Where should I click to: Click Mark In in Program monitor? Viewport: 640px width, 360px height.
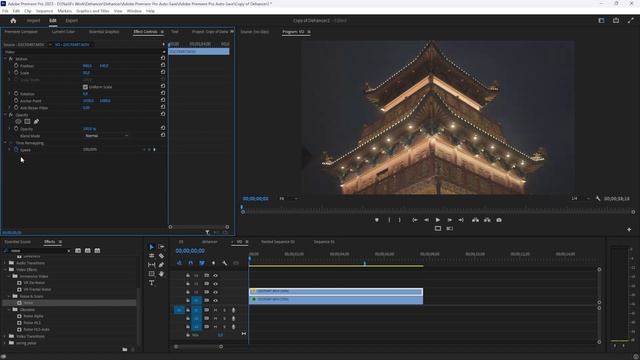coord(389,220)
